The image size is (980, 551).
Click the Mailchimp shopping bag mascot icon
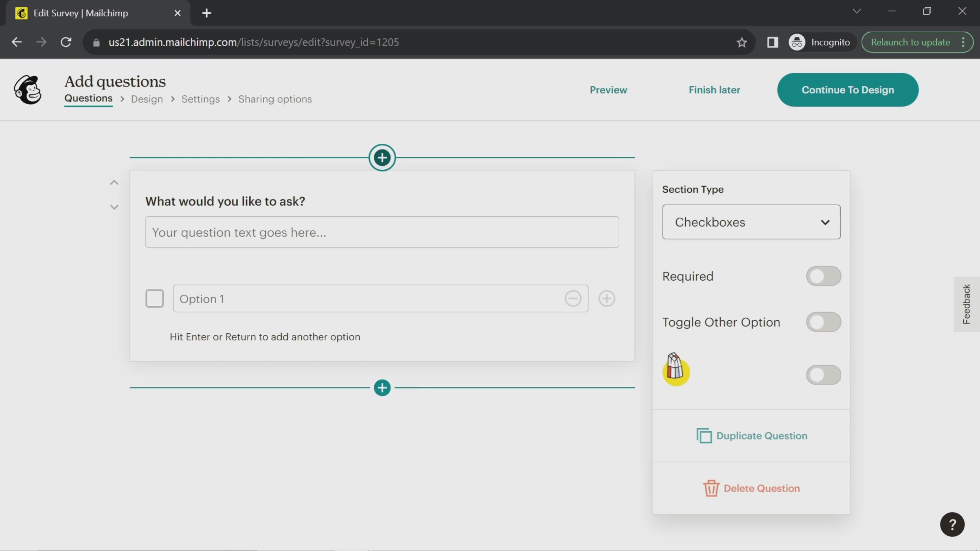pos(675,369)
